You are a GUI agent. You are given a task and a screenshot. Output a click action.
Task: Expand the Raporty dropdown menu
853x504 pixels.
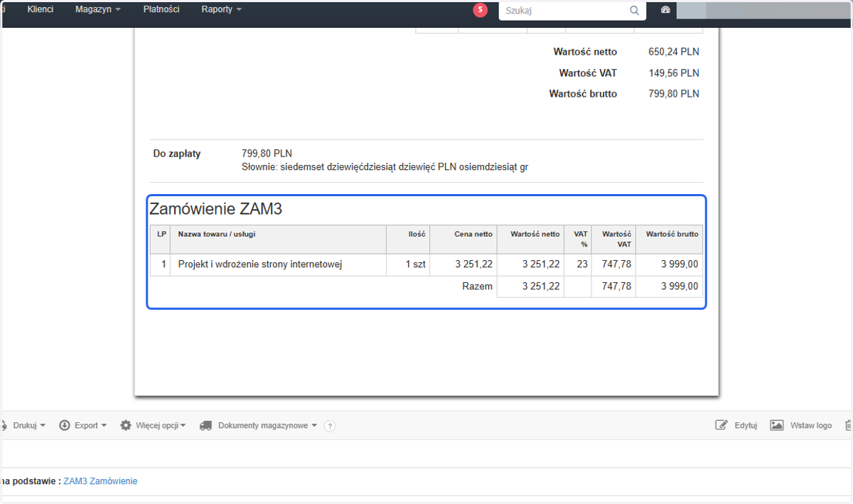tap(222, 10)
